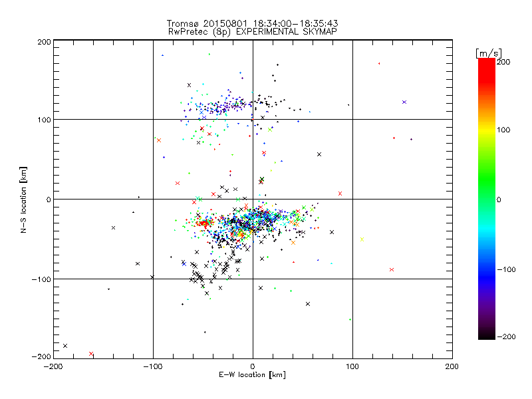Click the red X marker at the plot's bottom-left corner
Screen dimensions: 532x399
(91, 354)
